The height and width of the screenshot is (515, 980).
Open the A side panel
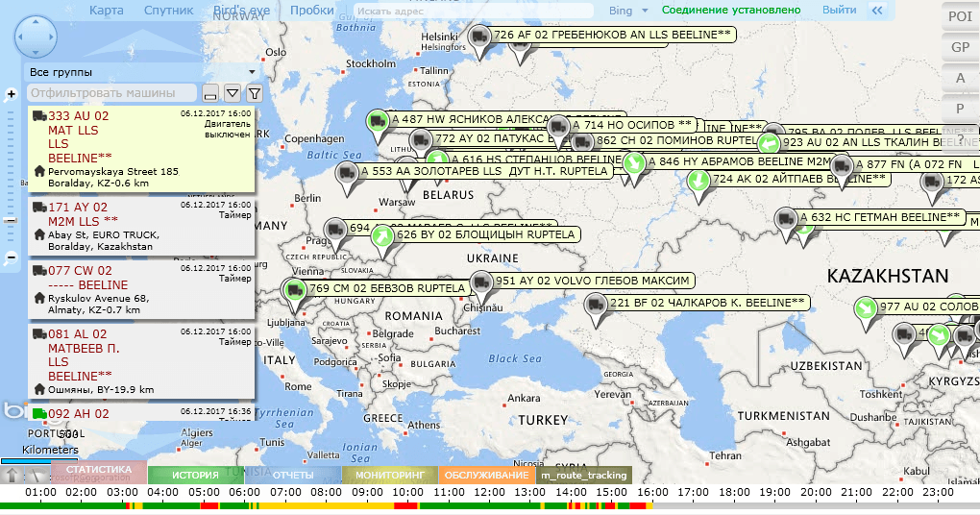(960, 78)
